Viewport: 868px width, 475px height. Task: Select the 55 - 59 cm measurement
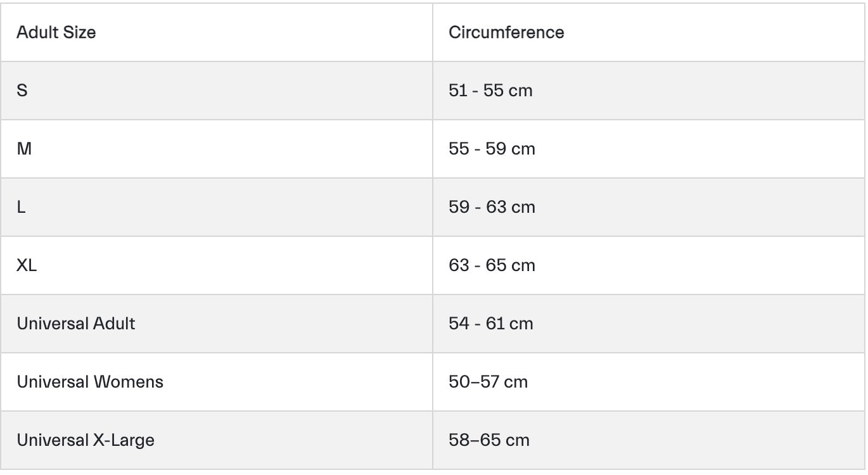pyautogui.click(x=492, y=149)
